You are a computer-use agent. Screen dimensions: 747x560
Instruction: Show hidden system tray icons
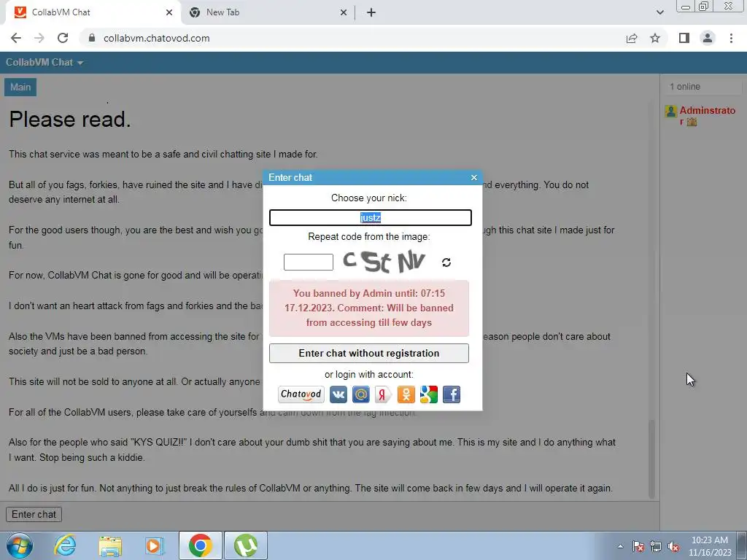[x=620, y=546]
